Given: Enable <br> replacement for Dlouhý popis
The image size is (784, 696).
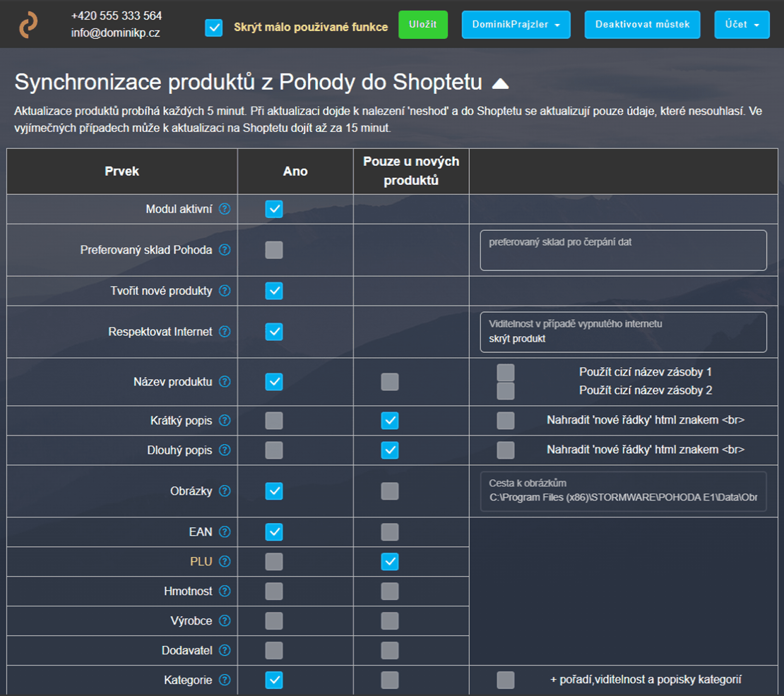Looking at the screenshot, I should click(x=506, y=450).
